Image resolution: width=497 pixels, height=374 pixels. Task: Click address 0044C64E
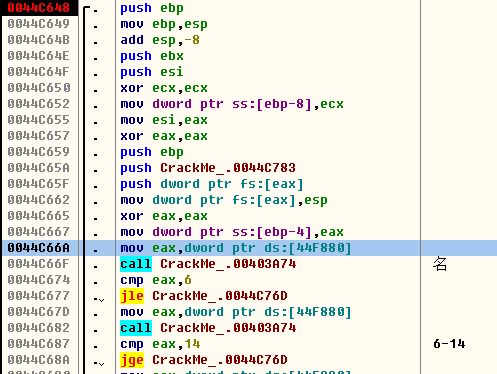click(39, 56)
